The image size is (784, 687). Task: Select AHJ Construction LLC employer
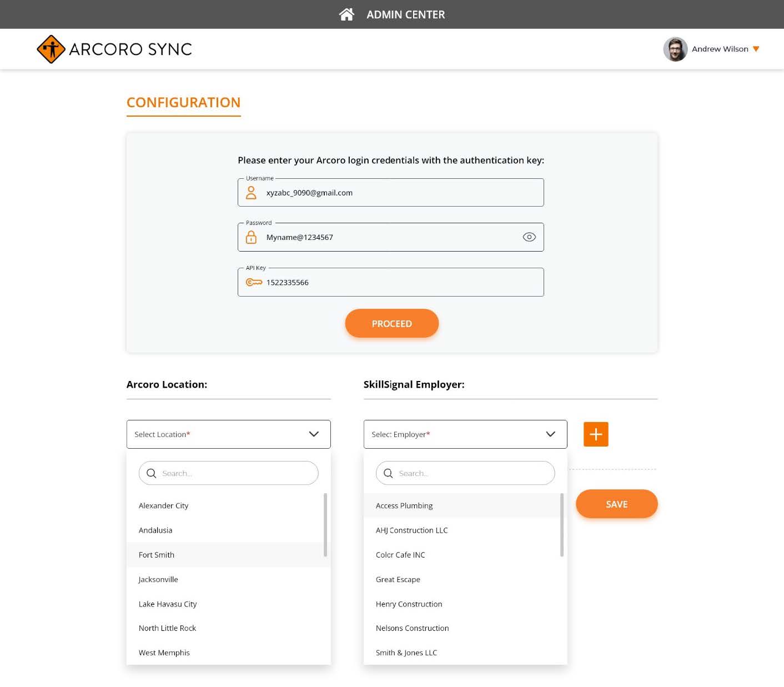[462, 530]
